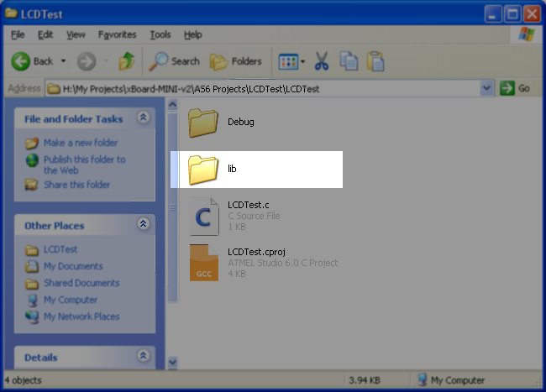Click the task pane scroll down arrow
Image resolution: width=546 pixels, height=392 pixels.
click(x=173, y=362)
